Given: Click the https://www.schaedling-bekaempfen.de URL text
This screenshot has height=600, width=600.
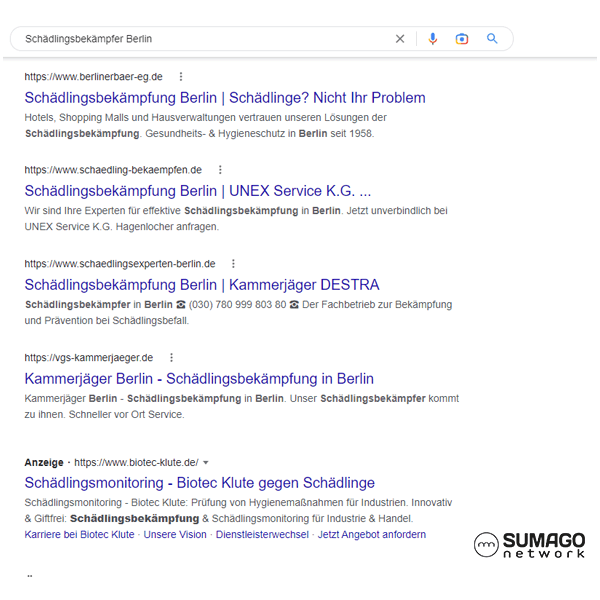Looking at the screenshot, I should [113, 170].
